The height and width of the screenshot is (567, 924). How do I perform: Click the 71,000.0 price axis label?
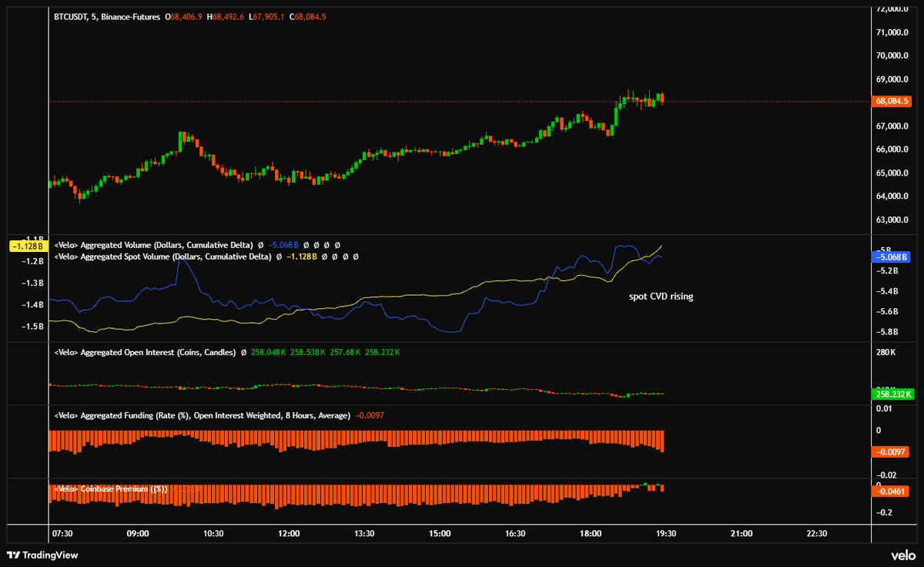tap(892, 32)
